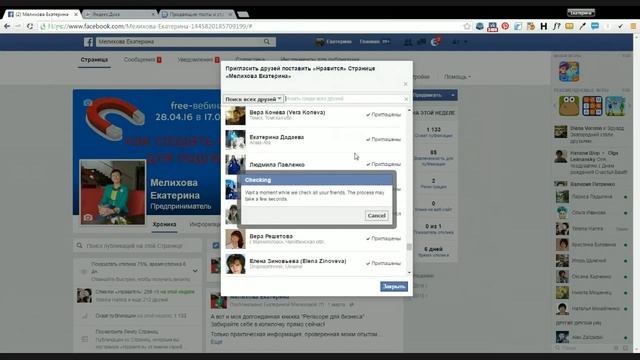Image resolution: width=640 pixels, height=360 pixels.
Task: Click Cancel in the Checking dialog
Action: click(x=376, y=216)
